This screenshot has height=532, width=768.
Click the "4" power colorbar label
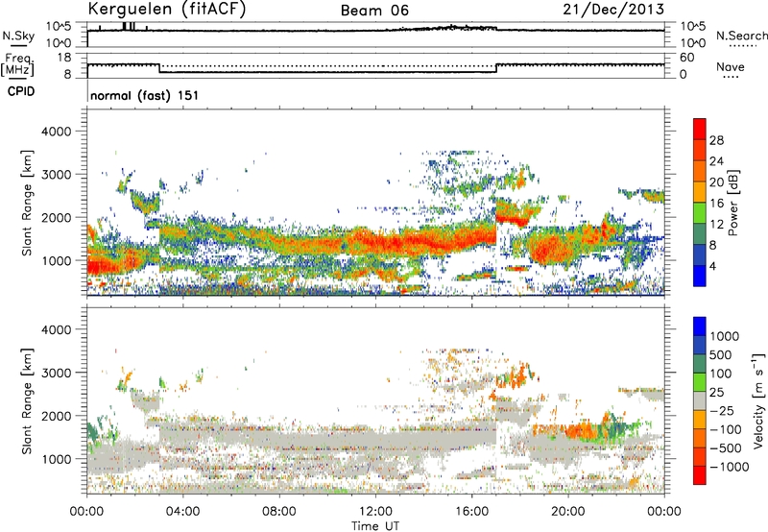(x=712, y=267)
